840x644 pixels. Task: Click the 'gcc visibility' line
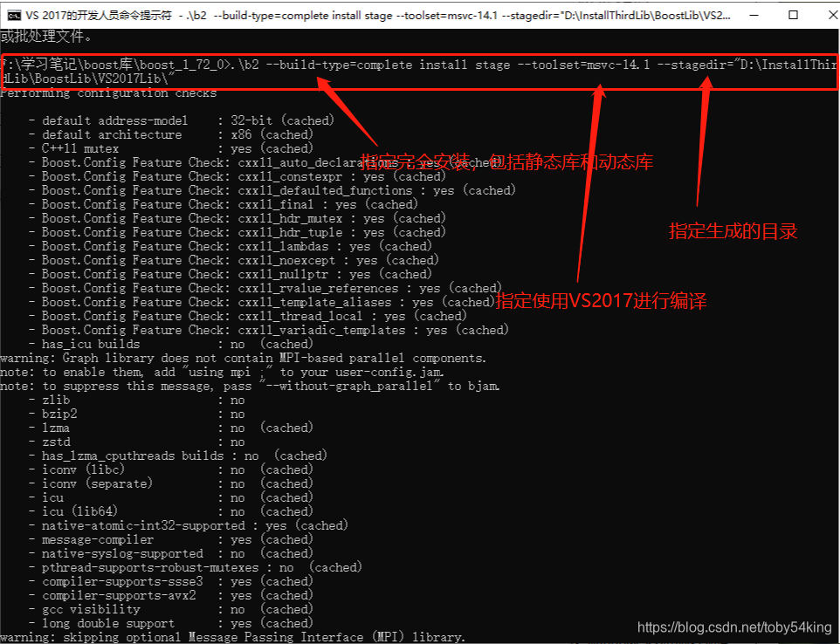tap(171, 609)
